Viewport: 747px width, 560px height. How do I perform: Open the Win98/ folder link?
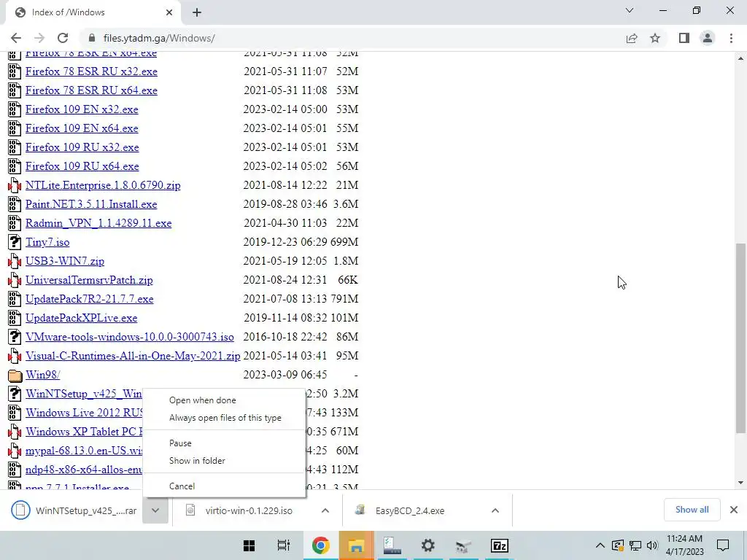click(43, 375)
